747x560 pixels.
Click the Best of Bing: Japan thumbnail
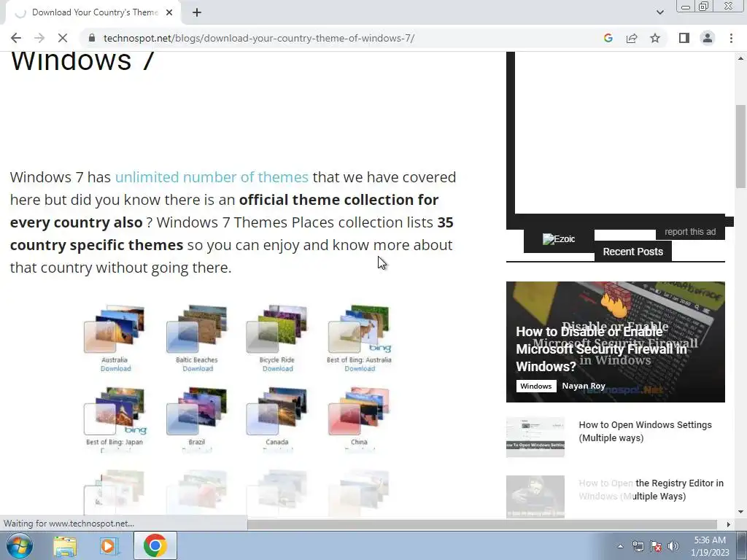115,411
